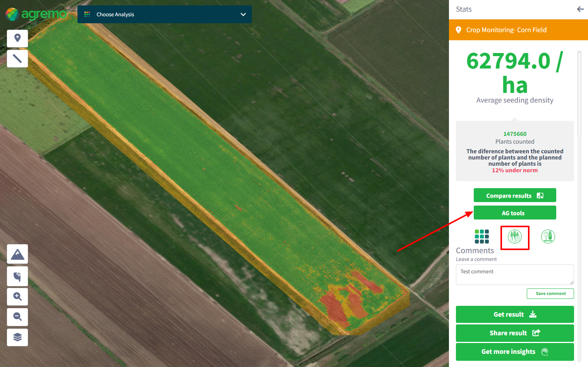Click the colored grid AG tool icon
The height and width of the screenshot is (367, 588).
coord(482,237)
